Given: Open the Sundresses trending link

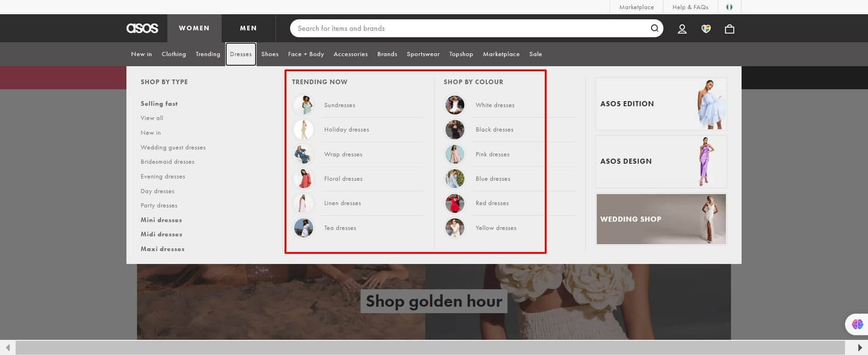Looking at the screenshot, I should [340, 105].
